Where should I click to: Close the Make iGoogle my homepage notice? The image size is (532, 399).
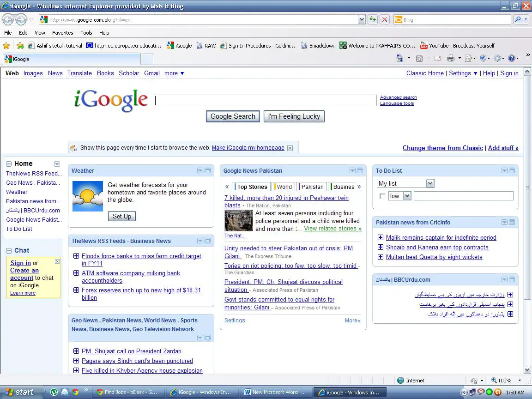click(x=290, y=148)
